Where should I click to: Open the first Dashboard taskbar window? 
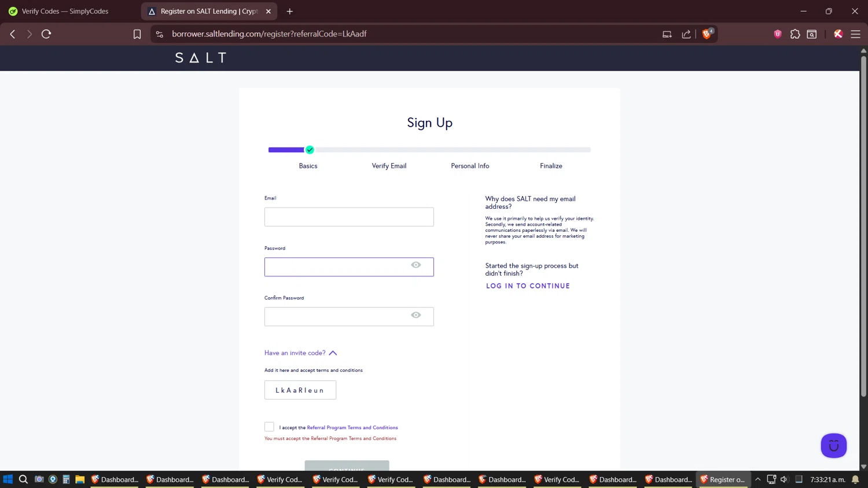tap(115, 479)
